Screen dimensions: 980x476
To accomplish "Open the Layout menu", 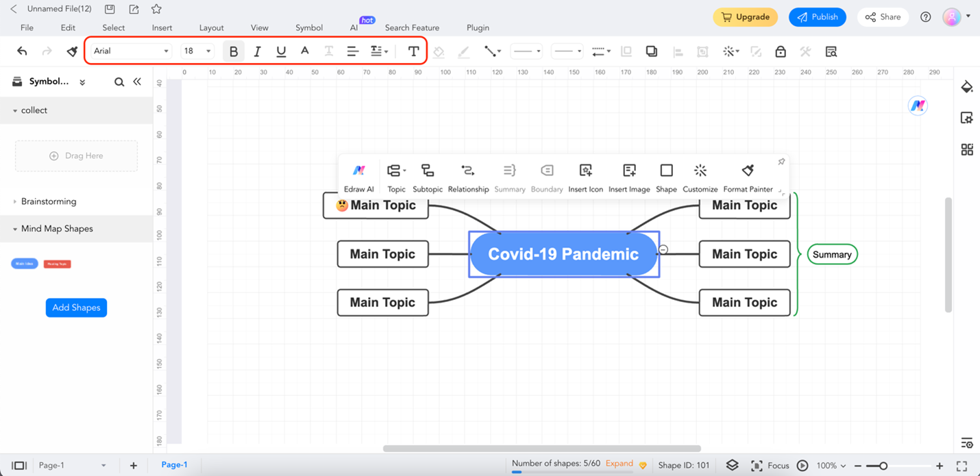I will (211, 27).
